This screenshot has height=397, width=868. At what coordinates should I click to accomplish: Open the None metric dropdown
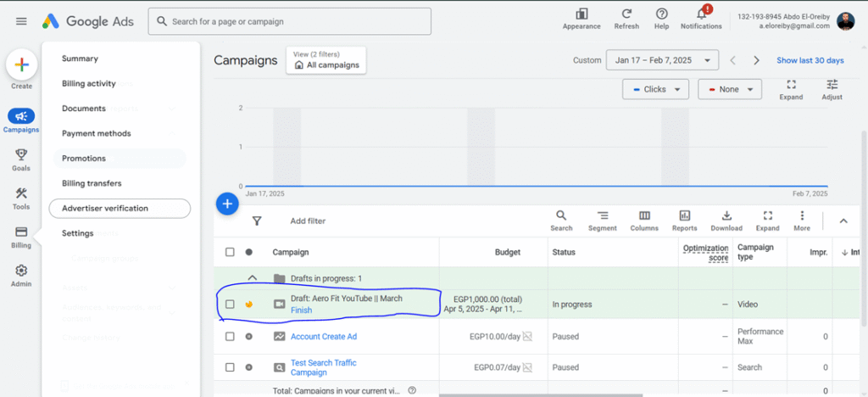pyautogui.click(x=730, y=89)
